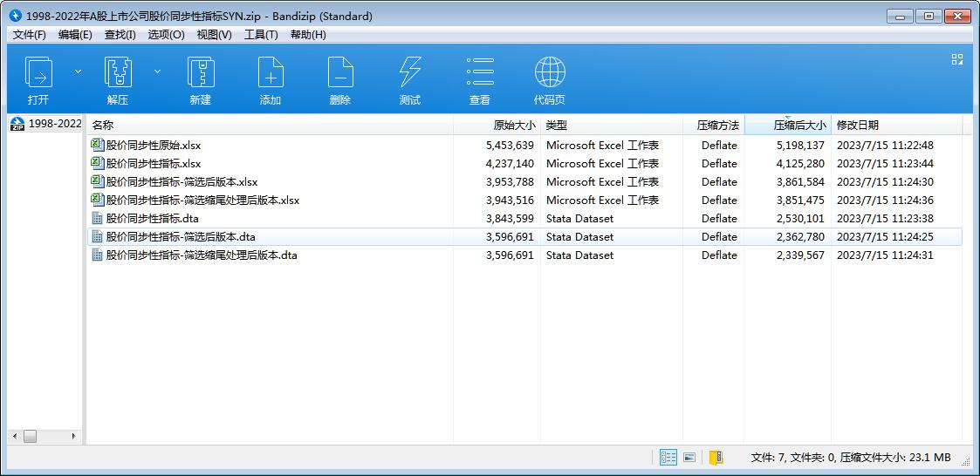Click compressed size value 2,530,101
This screenshot has width=980, height=476.
pyautogui.click(x=800, y=218)
